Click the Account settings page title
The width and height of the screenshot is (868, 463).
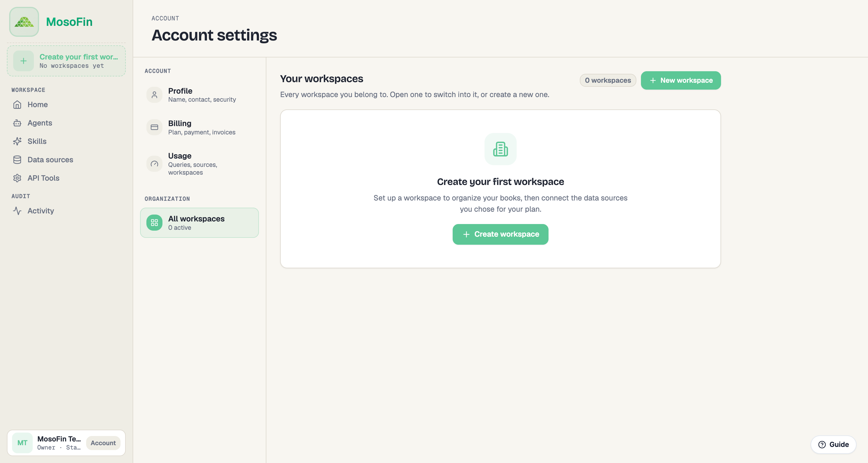tap(214, 35)
